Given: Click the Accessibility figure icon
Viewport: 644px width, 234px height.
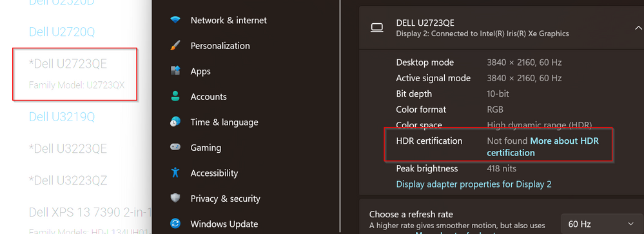Looking at the screenshot, I should 175,172.
